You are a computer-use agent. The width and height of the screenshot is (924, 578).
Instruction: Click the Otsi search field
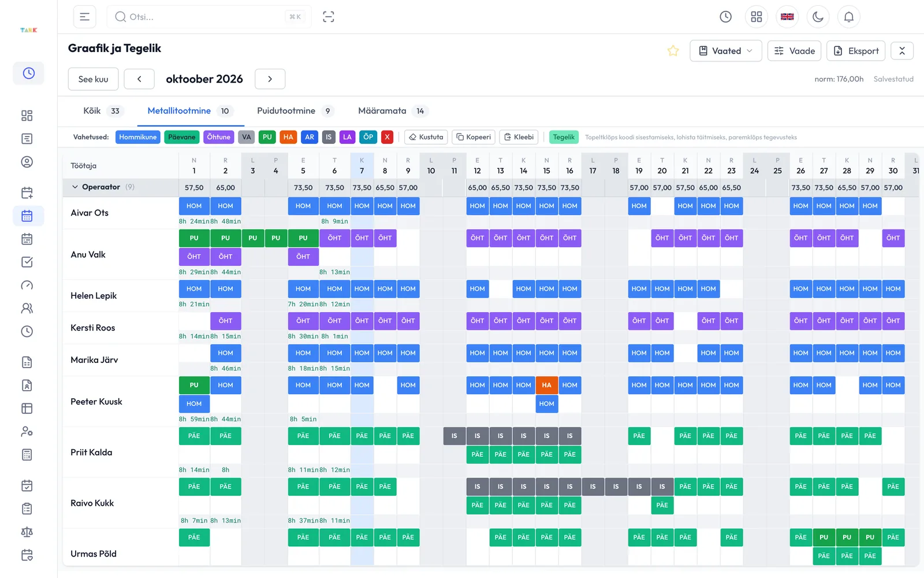pos(209,17)
